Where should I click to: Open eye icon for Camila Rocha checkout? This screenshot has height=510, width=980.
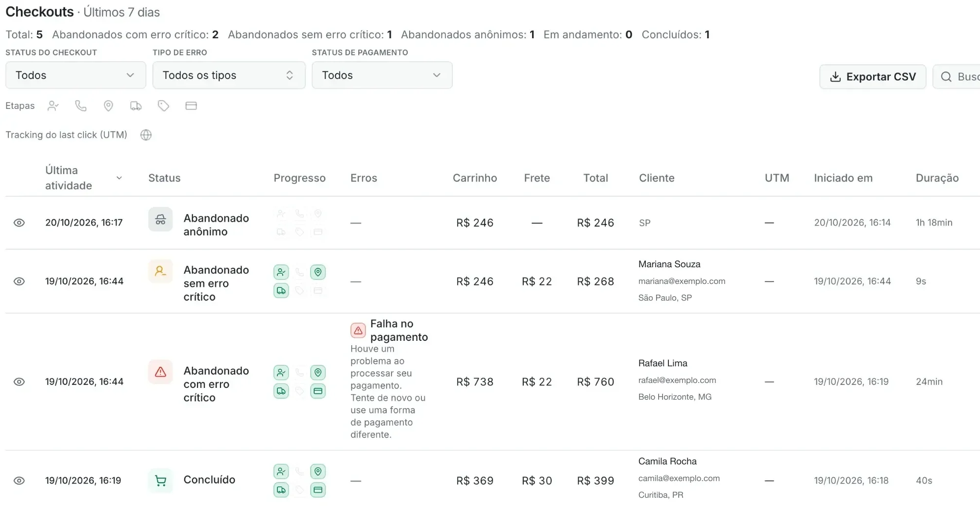19,481
